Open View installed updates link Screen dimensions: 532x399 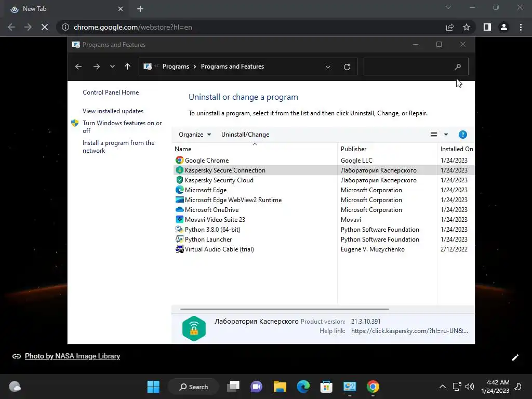(113, 111)
